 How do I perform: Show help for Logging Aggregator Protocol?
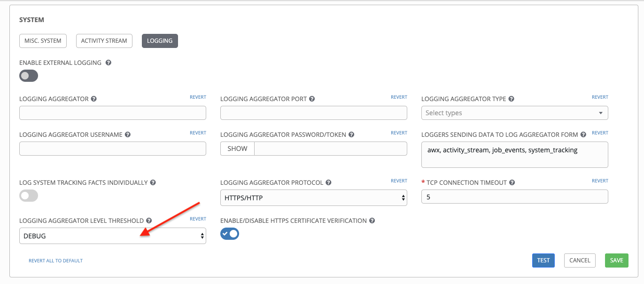click(x=328, y=182)
